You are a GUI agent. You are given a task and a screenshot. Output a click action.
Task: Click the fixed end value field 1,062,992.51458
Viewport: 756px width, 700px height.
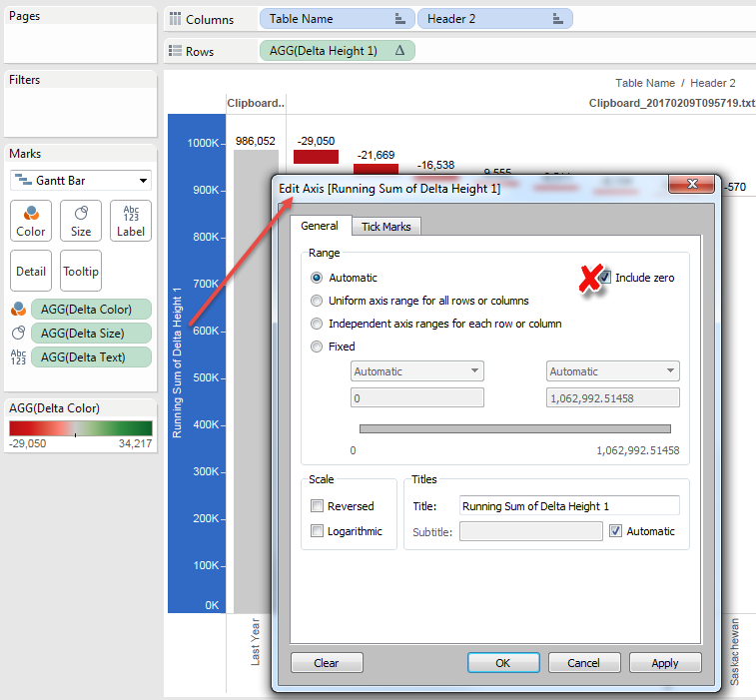click(613, 397)
